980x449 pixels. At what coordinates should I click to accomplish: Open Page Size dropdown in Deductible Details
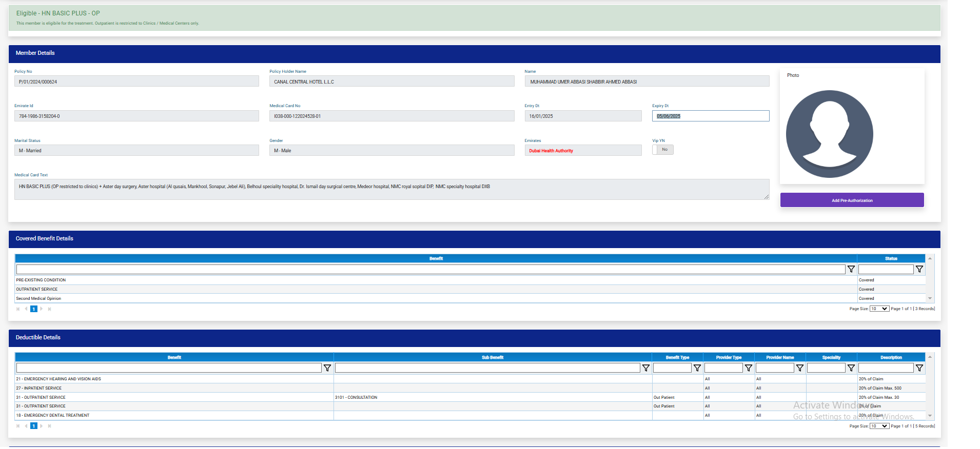879,426
